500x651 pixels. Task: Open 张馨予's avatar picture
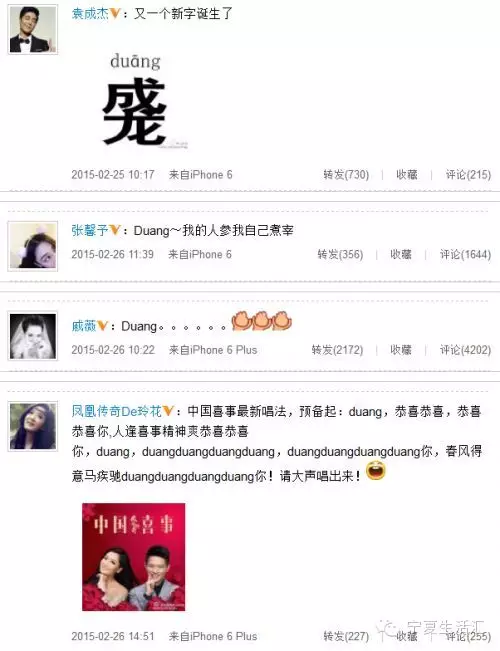pos(33,246)
